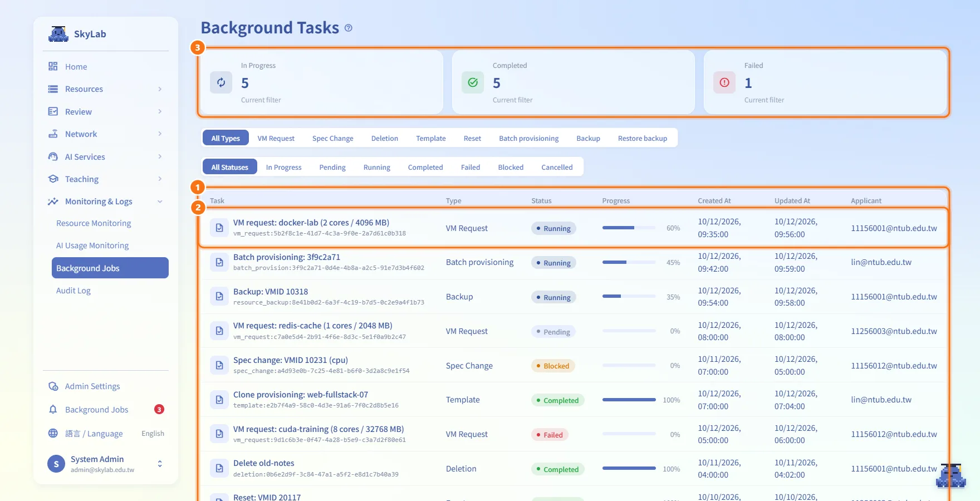Click the Background Jobs bell icon
980x501 pixels.
click(x=53, y=410)
